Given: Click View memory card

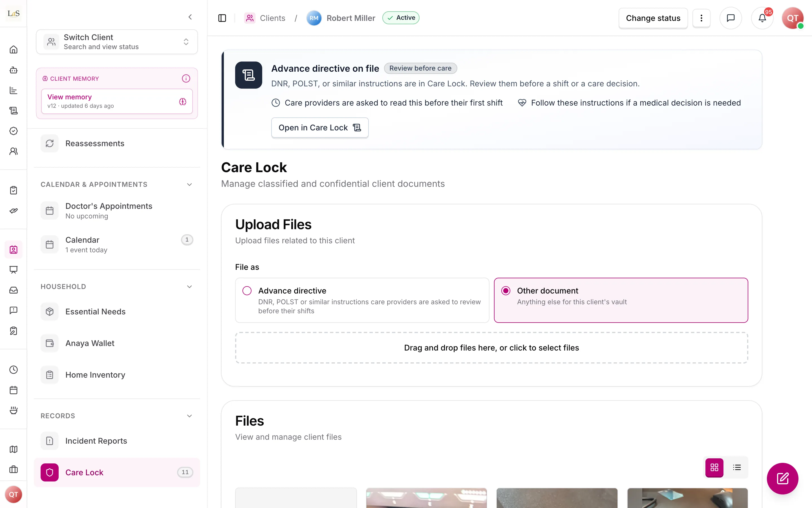Looking at the screenshot, I should tap(117, 101).
